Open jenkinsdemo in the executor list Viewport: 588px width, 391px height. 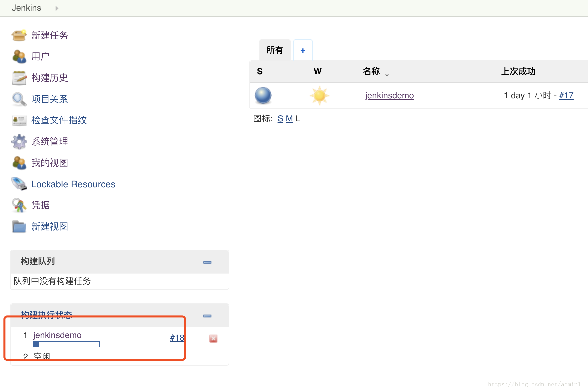coord(57,335)
